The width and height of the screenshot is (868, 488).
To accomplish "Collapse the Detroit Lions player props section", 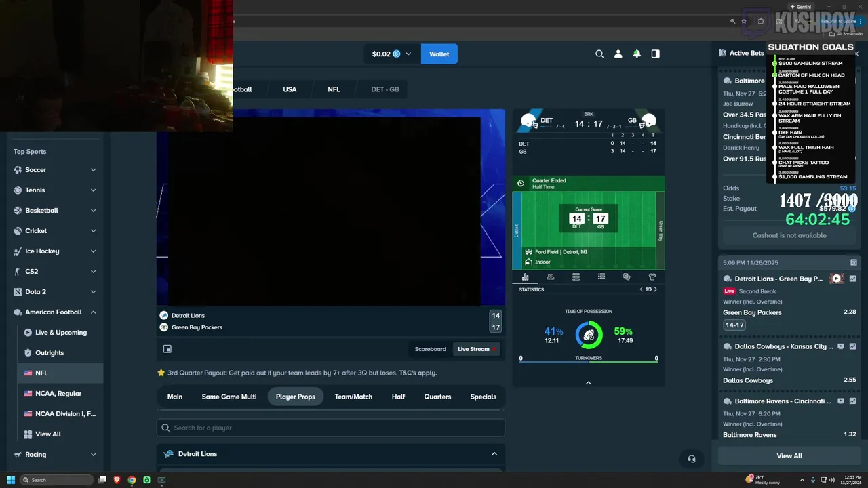I will 494,454.
